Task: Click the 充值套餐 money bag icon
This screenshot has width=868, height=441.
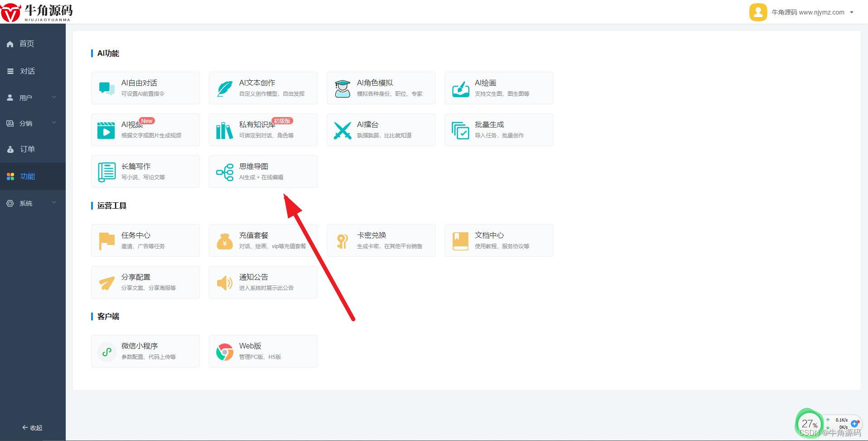Action: click(224, 241)
